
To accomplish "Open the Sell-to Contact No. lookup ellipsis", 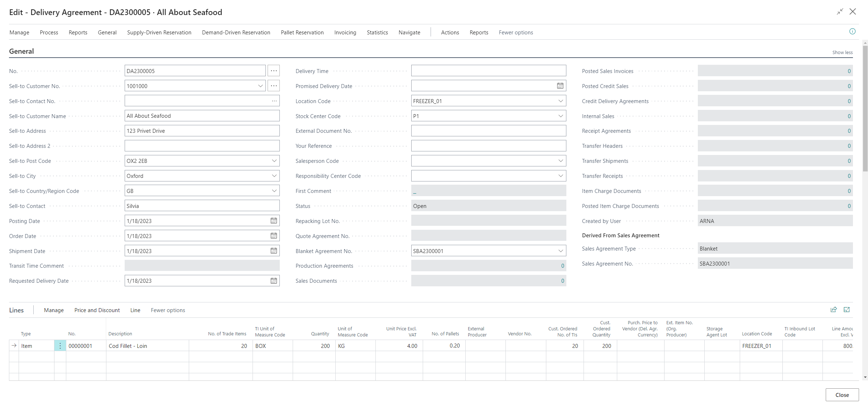I will [x=274, y=101].
